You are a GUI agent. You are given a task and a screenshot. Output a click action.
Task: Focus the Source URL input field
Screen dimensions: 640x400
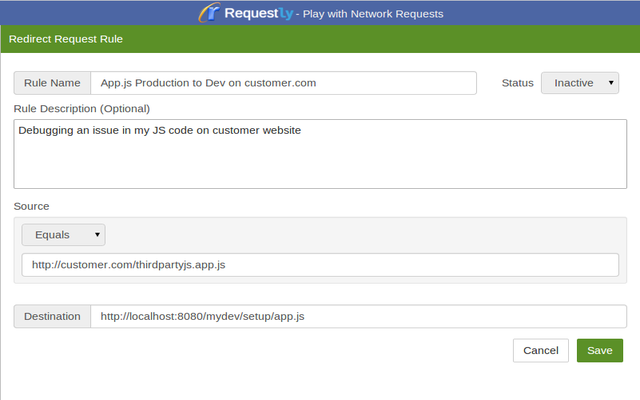[320, 264]
